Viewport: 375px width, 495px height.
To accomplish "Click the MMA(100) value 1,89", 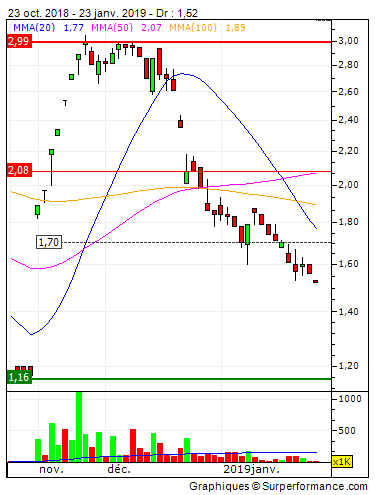I will click(235, 27).
